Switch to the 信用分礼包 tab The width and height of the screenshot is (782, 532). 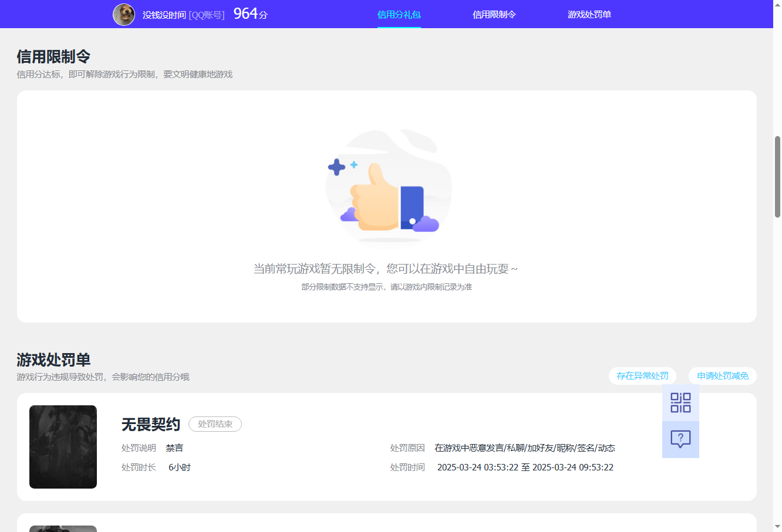399,15
